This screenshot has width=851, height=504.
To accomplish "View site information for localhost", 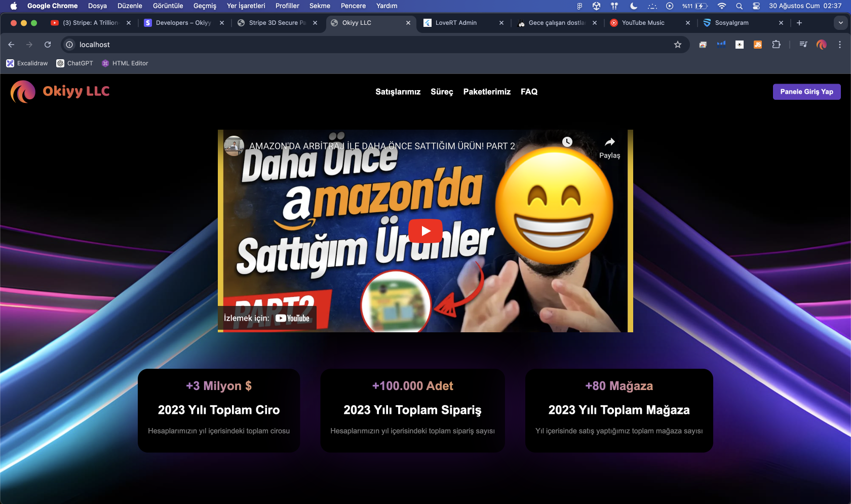I will tap(70, 45).
